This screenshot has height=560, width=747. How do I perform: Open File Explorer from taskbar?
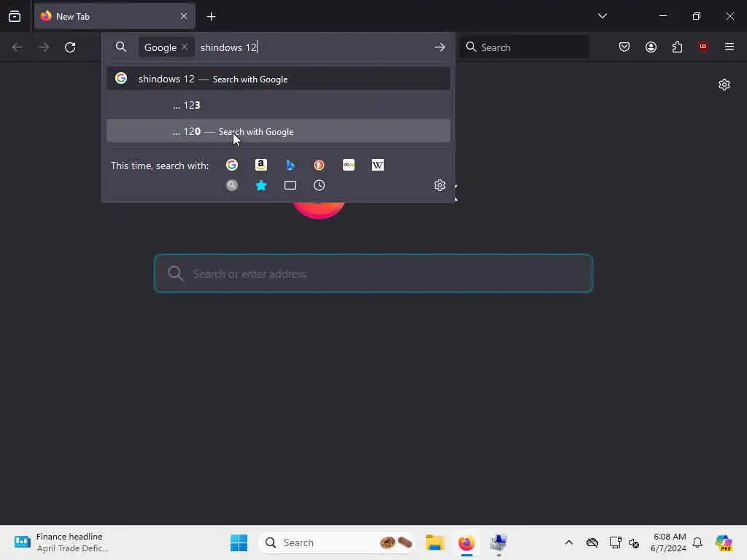[x=435, y=542]
